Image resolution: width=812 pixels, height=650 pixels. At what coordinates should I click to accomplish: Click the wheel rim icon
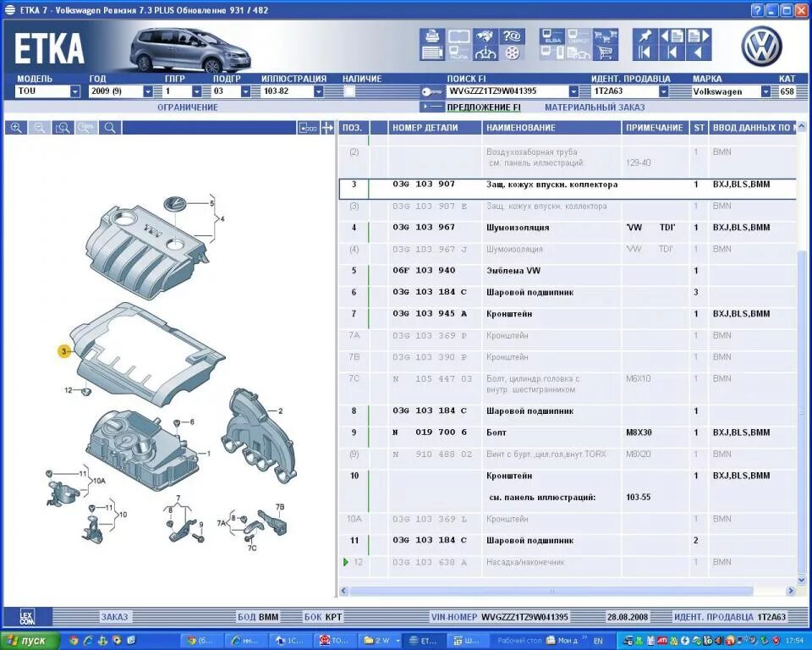click(513, 52)
